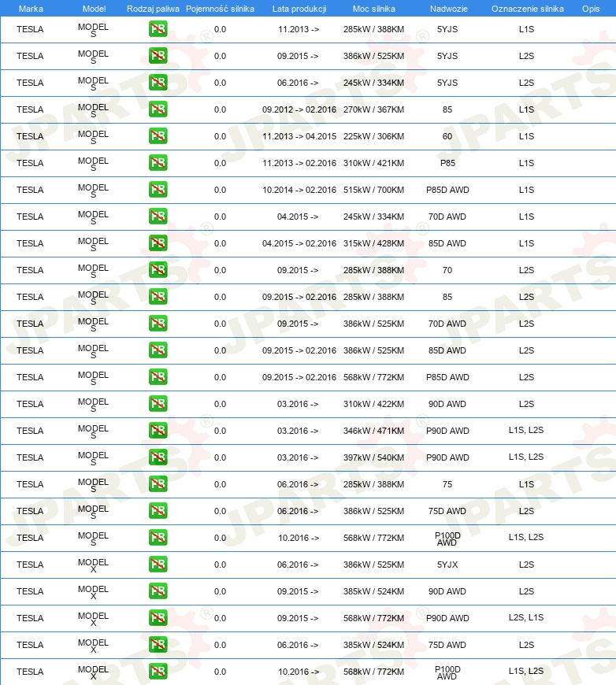Click the body cell reading 70
Viewport: 616px width, 685px height.
[x=447, y=270]
